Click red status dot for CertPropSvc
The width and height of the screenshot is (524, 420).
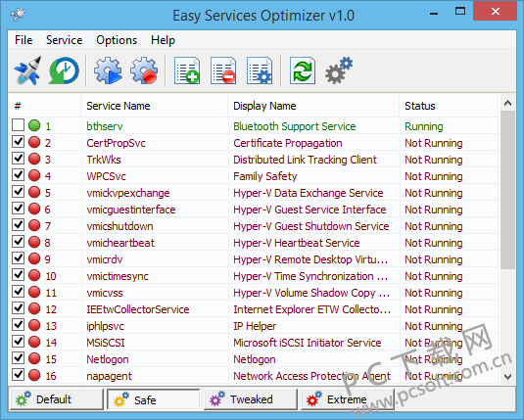coord(34,142)
